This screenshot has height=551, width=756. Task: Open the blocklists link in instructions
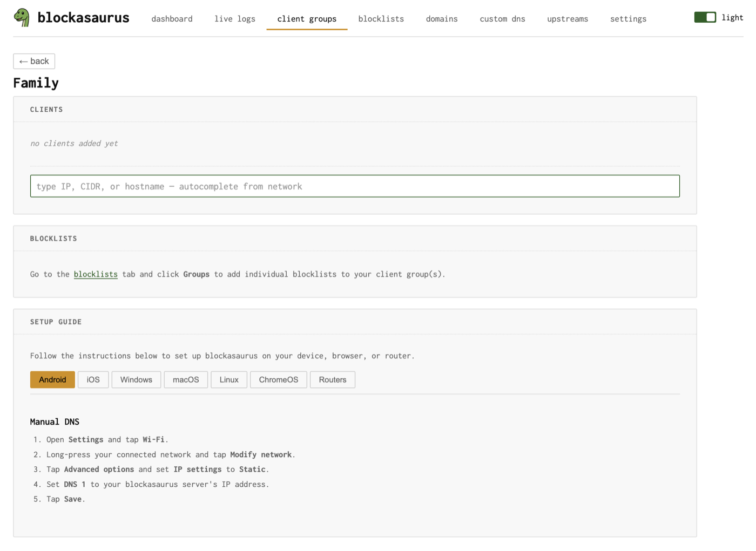pos(96,274)
